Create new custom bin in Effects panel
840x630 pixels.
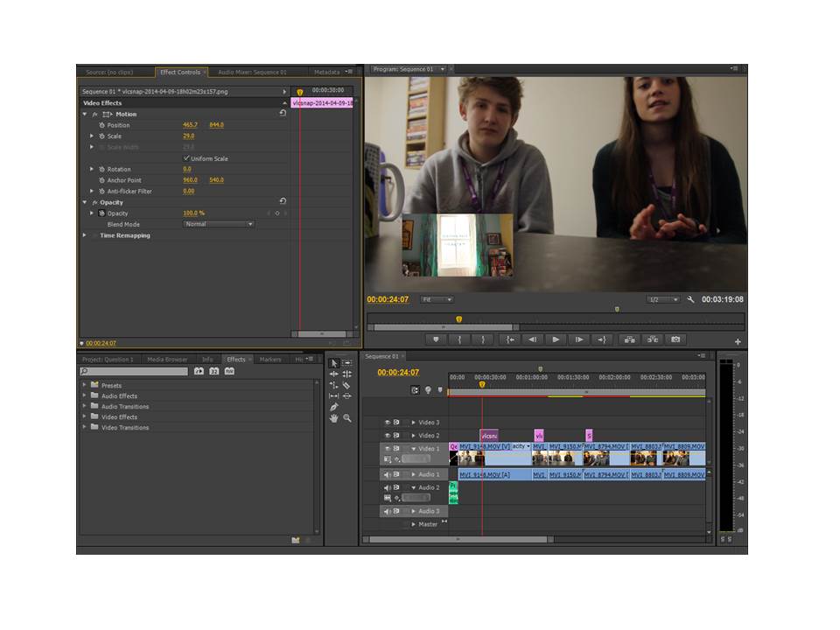pyautogui.click(x=295, y=540)
